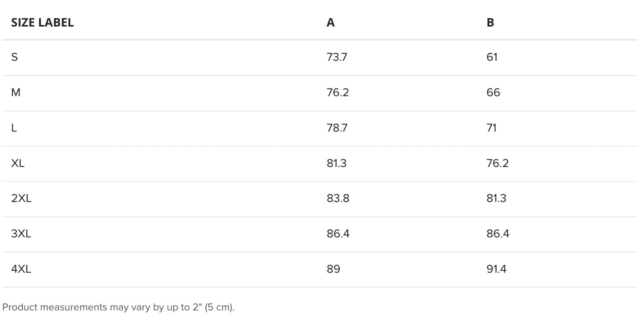
Task: Click the 91.4 value for 4XL
Action: [496, 269]
